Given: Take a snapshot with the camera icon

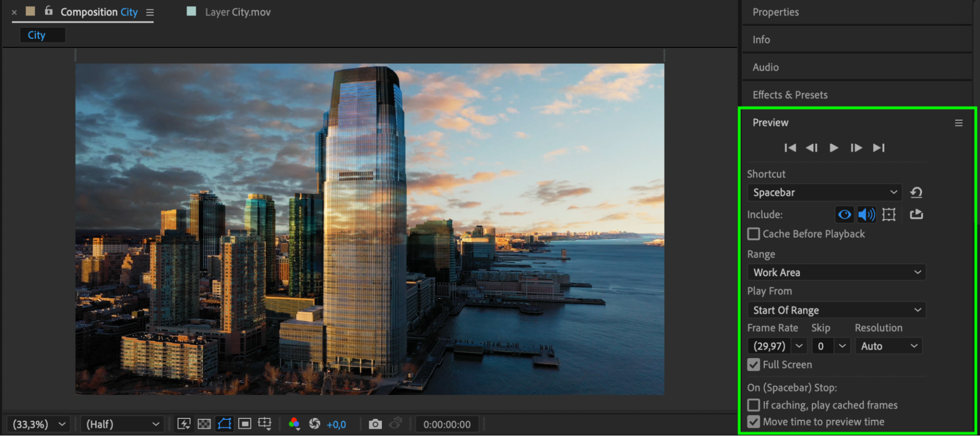Looking at the screenshot, I should pyautogui.click(x=375, y=424).
